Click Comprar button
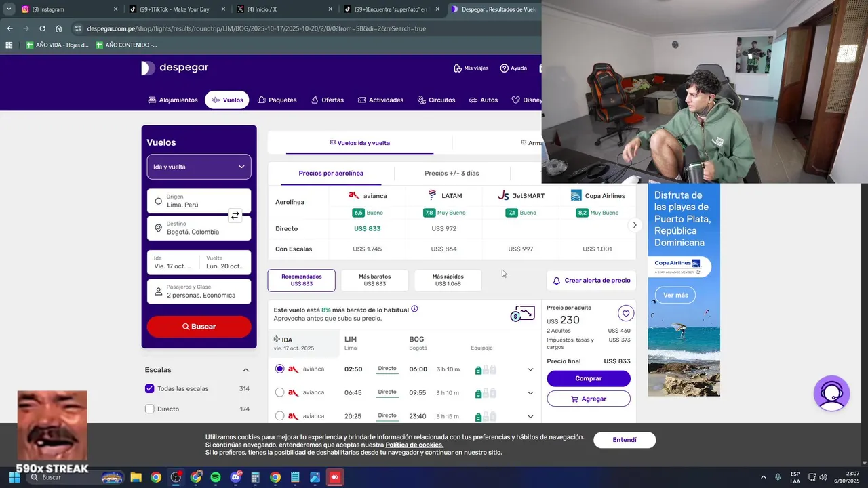 click(x=589, y=378)
